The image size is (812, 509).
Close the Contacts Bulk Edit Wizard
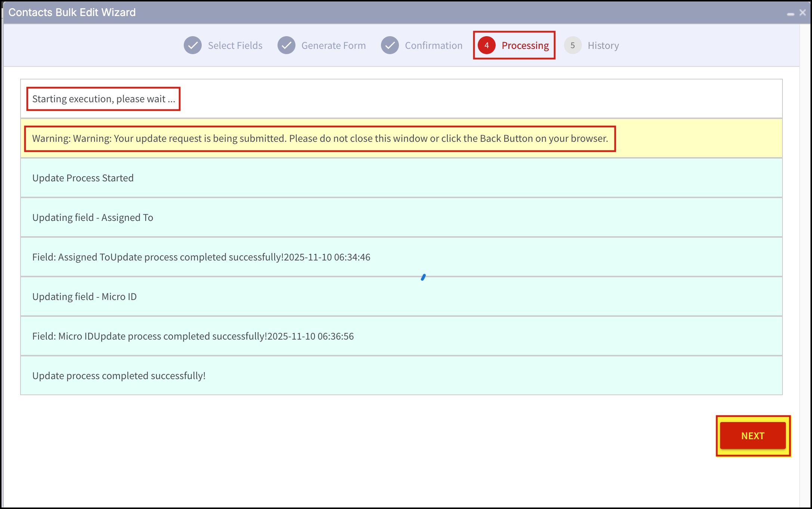[x=803, y=12]
